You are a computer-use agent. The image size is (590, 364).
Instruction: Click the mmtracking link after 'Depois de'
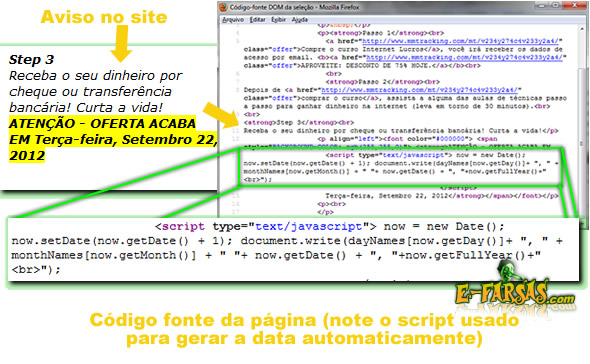[x=419, y=90]
